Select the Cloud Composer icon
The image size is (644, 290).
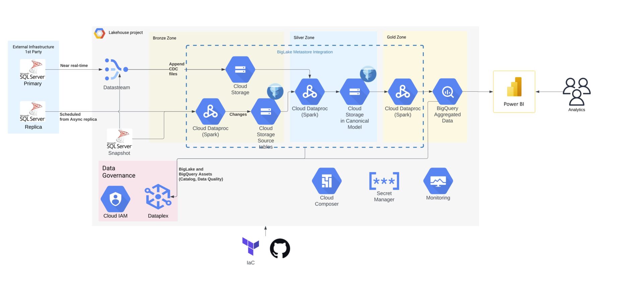pos(326,181)
